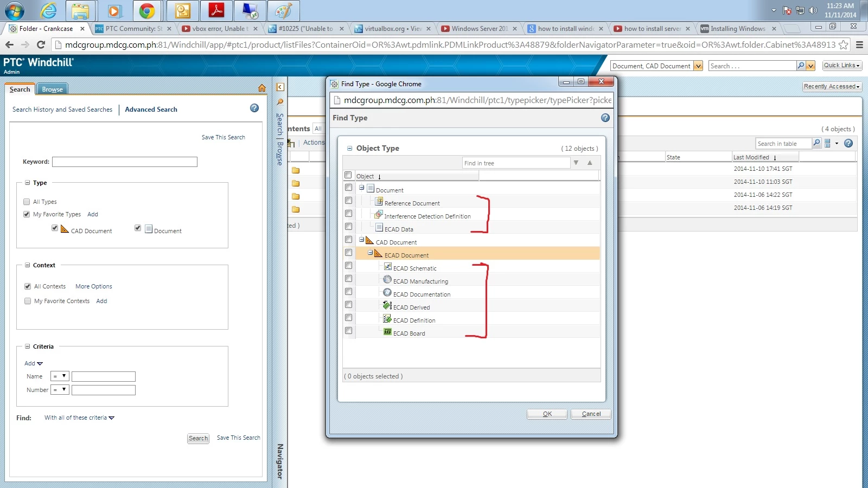The width and height of the screenshot is (868, 488).
Task: Open help icon beside table search
Action: 848,143
